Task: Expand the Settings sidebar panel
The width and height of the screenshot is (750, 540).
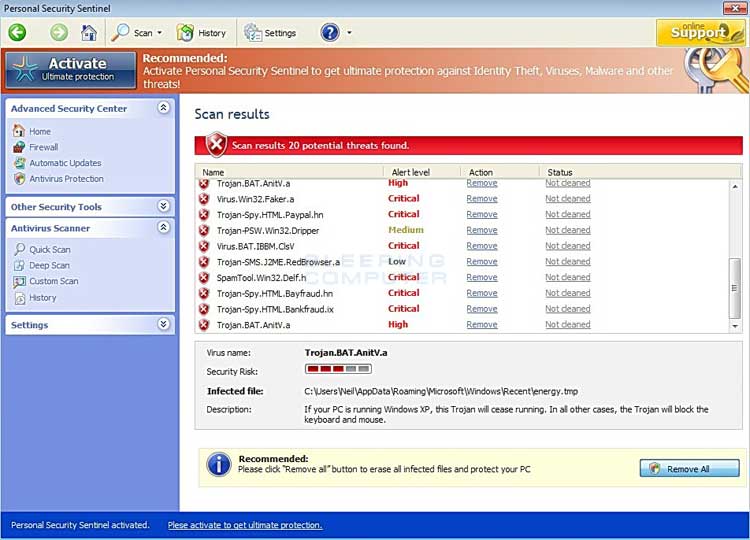Action: point(163,324)
